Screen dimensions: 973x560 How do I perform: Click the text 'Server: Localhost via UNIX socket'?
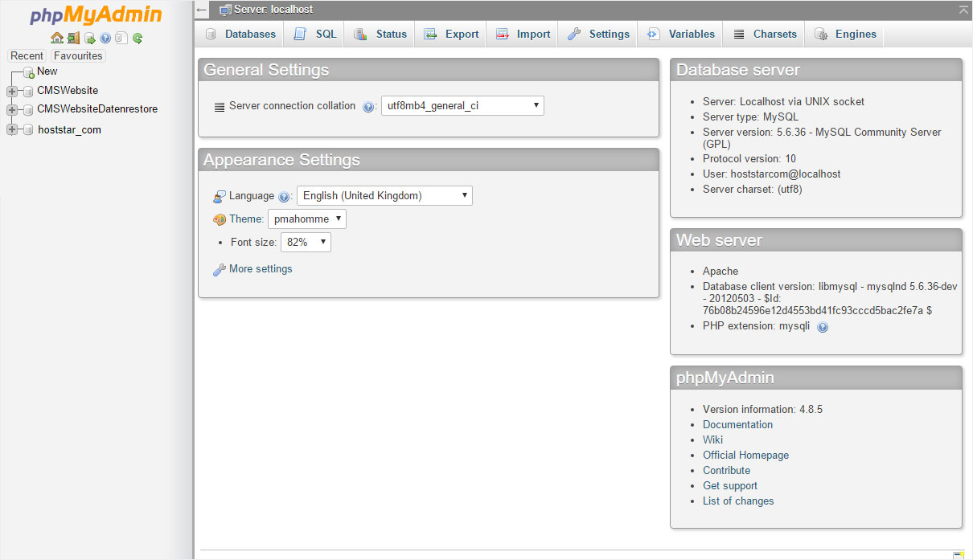[783, 101]
